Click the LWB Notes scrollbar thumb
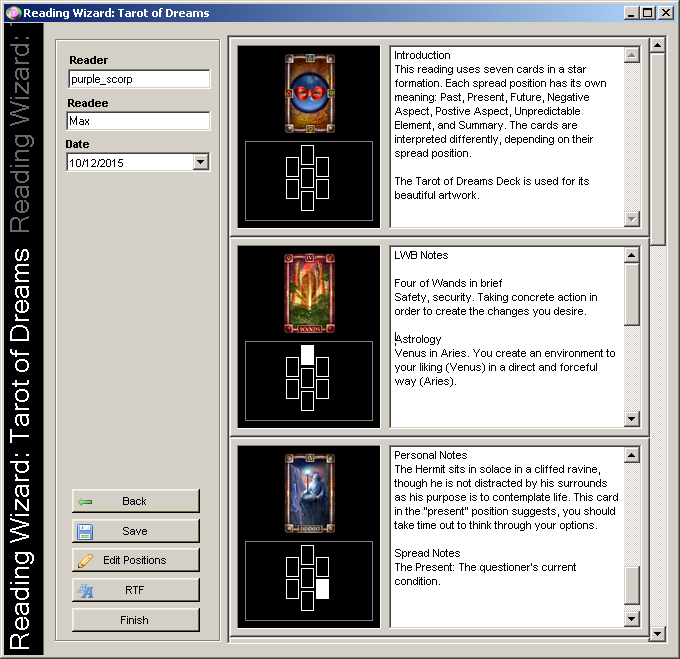 [x=632, y=294]
